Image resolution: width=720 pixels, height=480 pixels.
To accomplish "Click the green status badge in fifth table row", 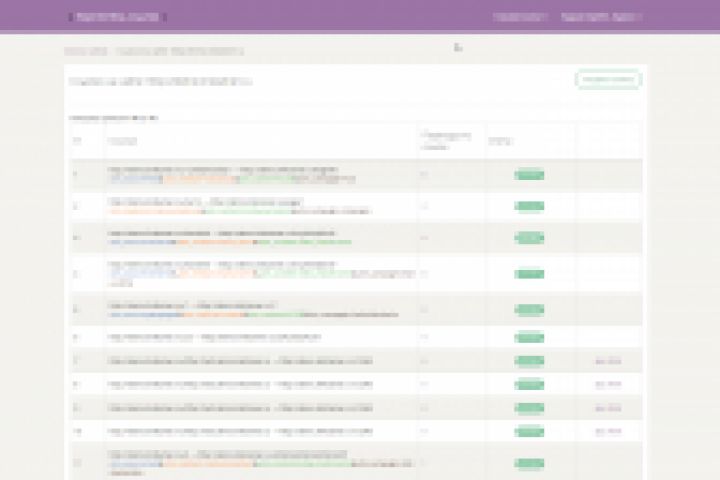I will tap(529, 310).
